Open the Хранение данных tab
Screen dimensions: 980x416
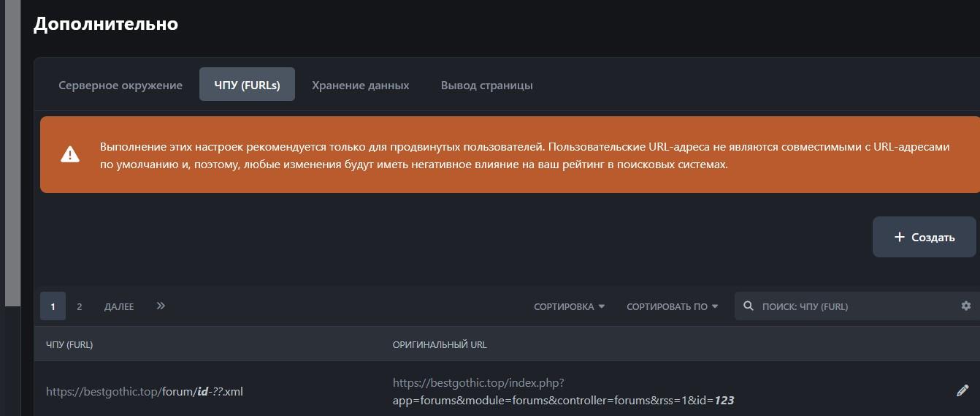click(360, 85)
